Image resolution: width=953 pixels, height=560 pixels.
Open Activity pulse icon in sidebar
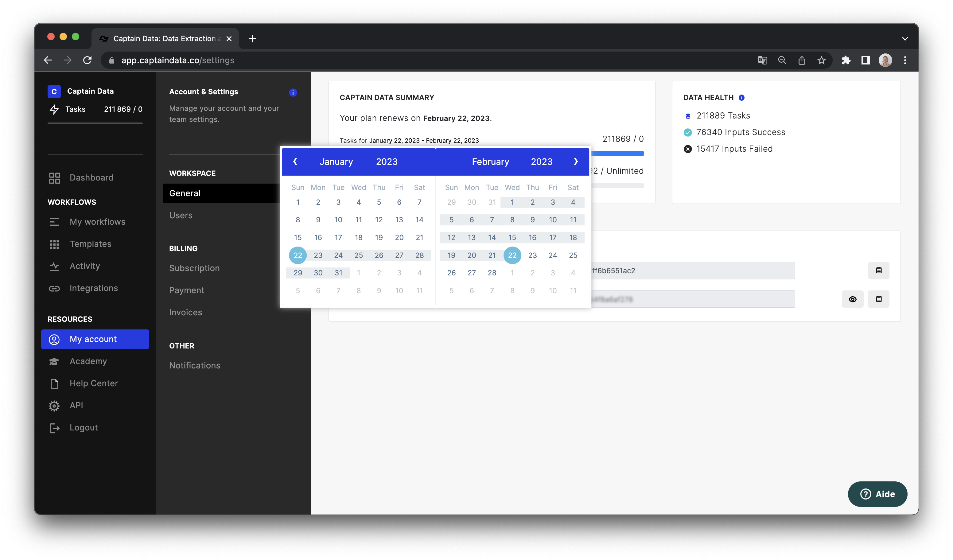pyautogui.click(x=54, y=266)
